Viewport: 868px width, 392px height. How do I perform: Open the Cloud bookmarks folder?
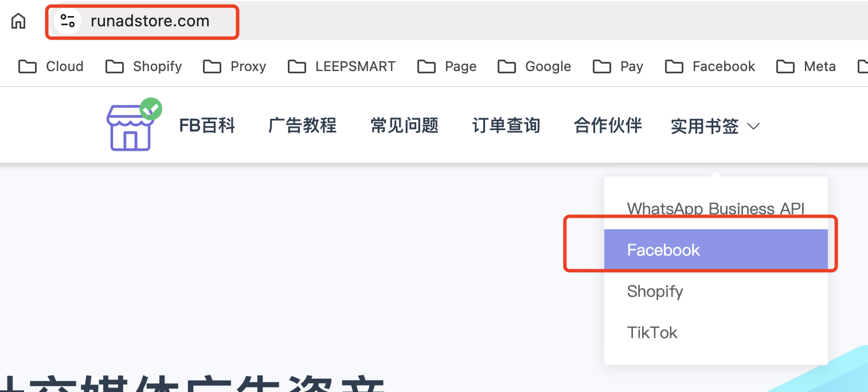pyautogui.click(x=51, y=66)
